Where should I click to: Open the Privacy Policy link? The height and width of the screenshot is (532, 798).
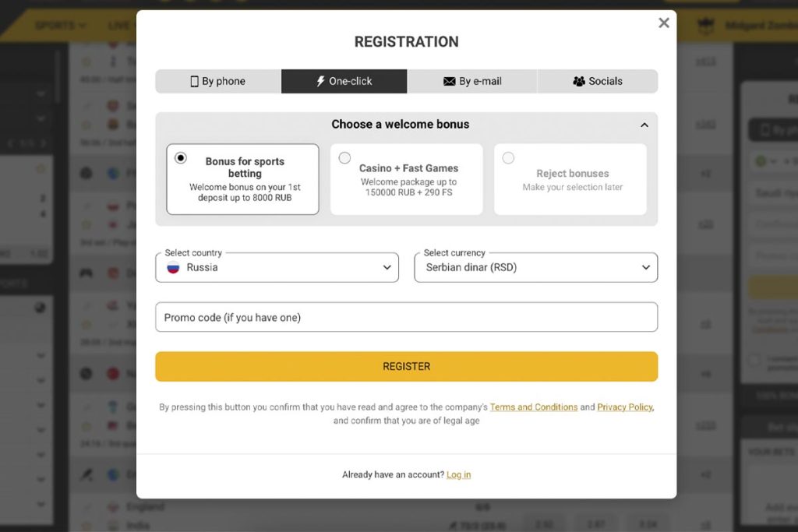625,407
